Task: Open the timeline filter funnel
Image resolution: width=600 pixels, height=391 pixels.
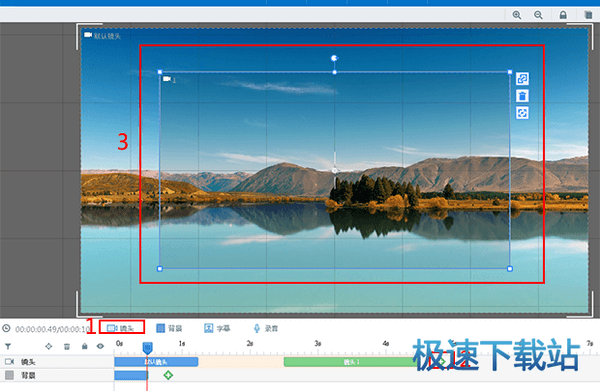Action: (x=8, y=347)
